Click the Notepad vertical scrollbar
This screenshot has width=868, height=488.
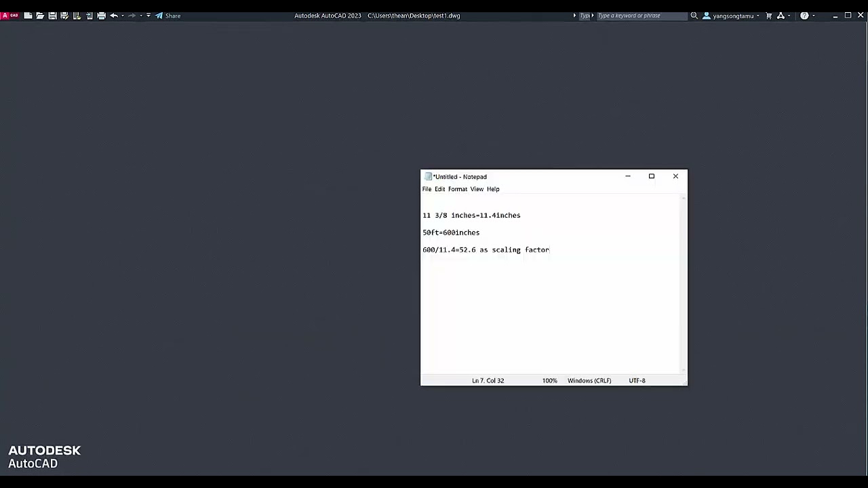coord(683,283)
